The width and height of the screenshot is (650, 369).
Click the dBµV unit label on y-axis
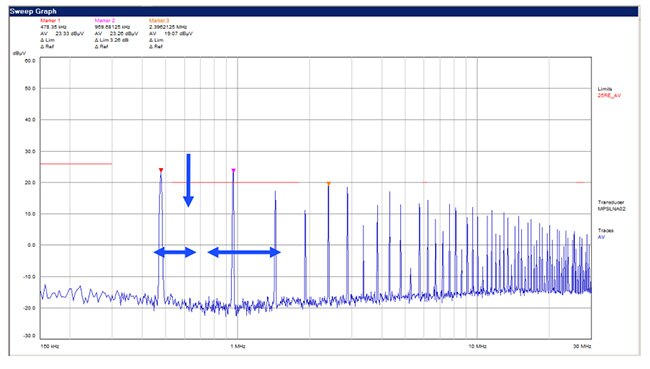coord(19,53)
